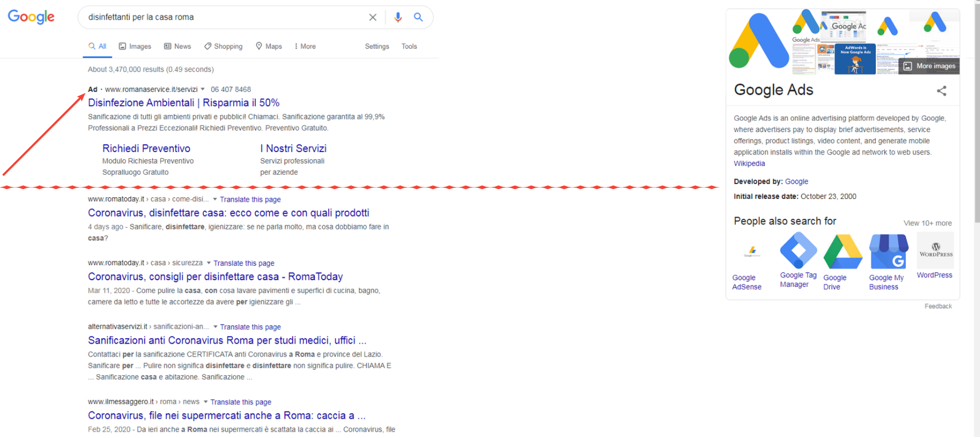The width and height of the screenshot is (980, 438).
Task: Expand the dropdown arrow beside the alternativaservizi.it URL
Action: tap(216, 327)
